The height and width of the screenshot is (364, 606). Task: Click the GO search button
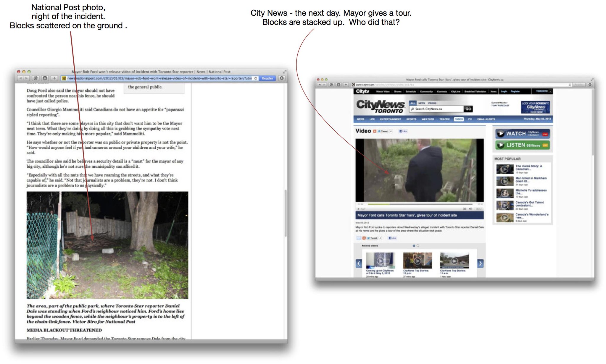click(x=468, y=109)
